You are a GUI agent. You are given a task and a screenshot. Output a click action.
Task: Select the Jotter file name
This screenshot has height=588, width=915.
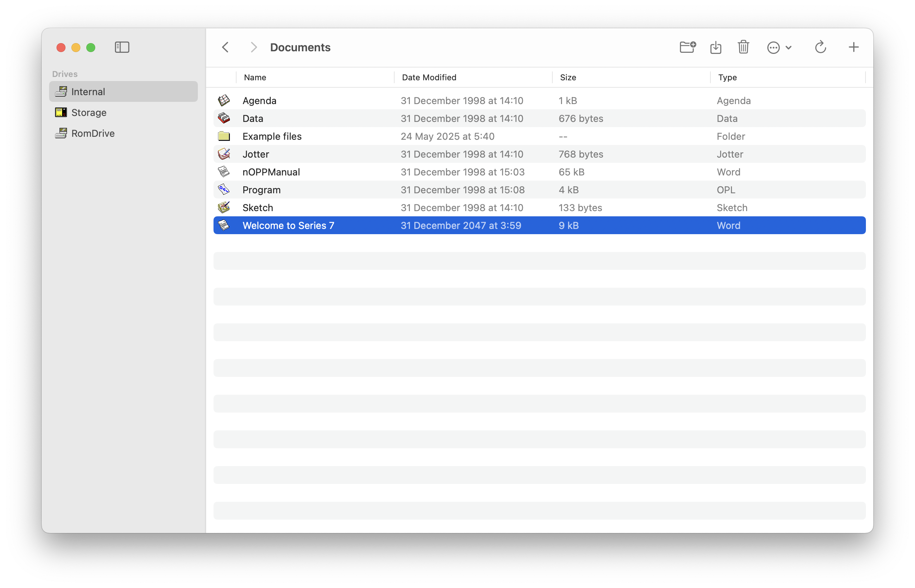pos(256,154)
